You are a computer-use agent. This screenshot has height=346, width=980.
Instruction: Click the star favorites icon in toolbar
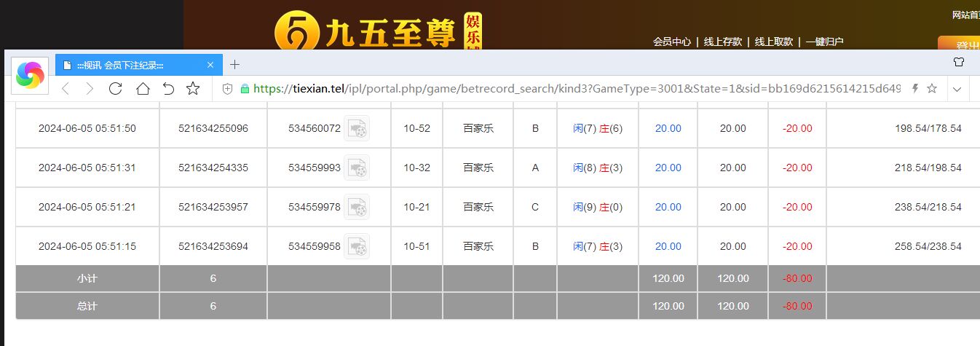pos(193,89)
